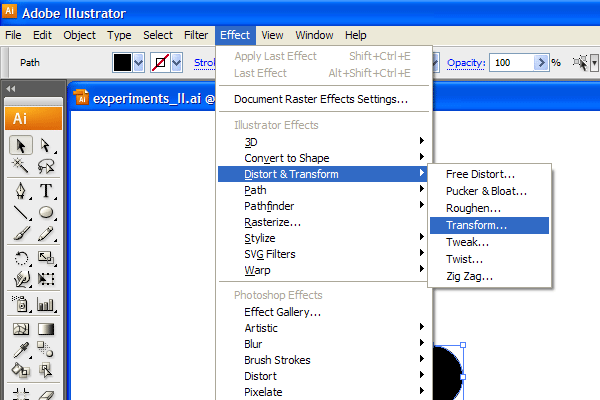Image resolution: width=600 pixels, height=400 pixels.
Task: Open the Object menu
Action: click(79, 35)
